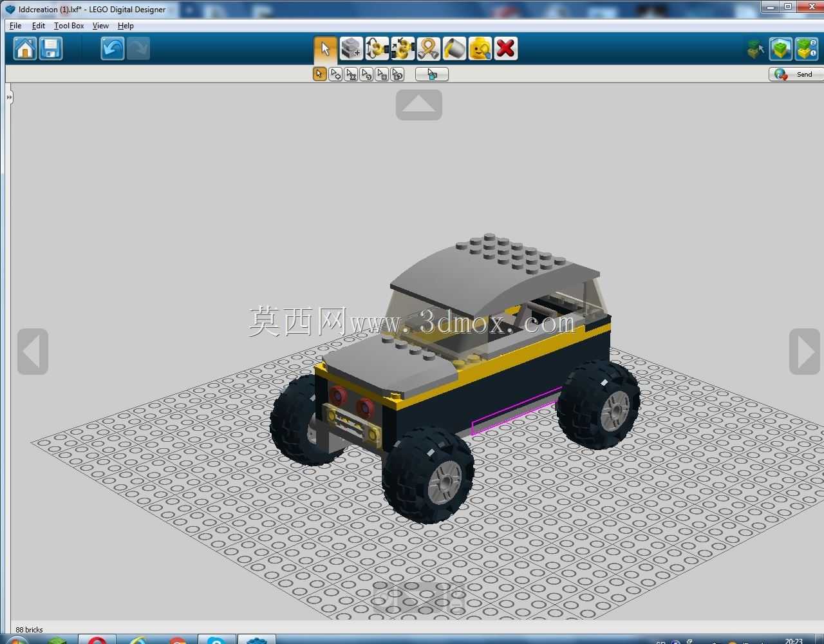Undo the last action
Image resolution: width=824 pixels, height=644 pixels.
(x=113, y=48)
